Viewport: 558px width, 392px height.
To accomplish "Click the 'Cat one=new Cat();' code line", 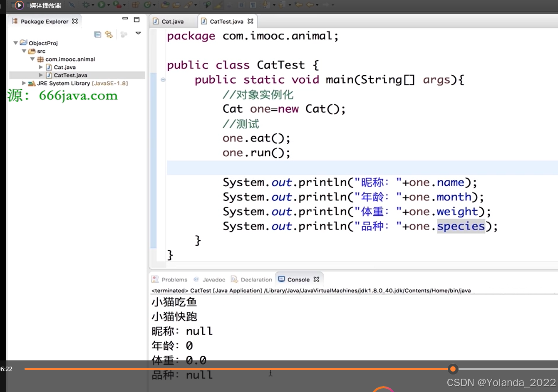I will 284,109.
